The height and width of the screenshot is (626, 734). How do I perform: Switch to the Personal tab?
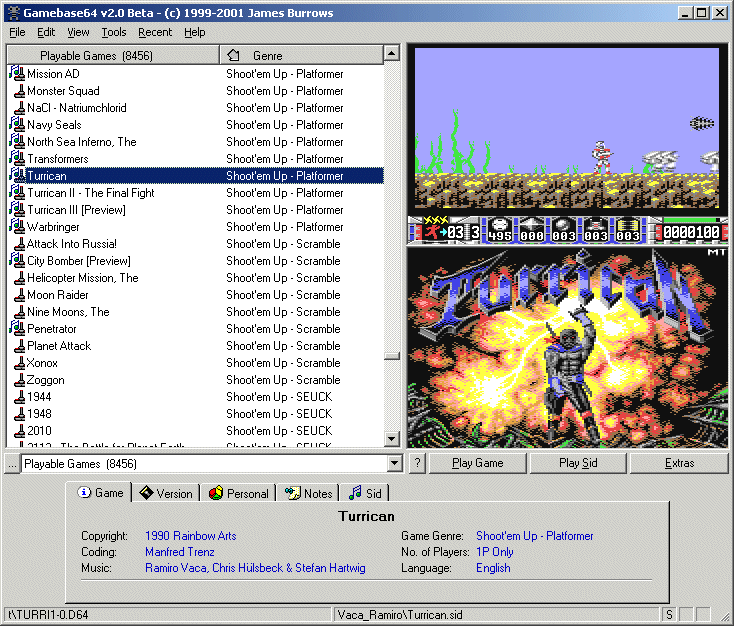[238, 493]
